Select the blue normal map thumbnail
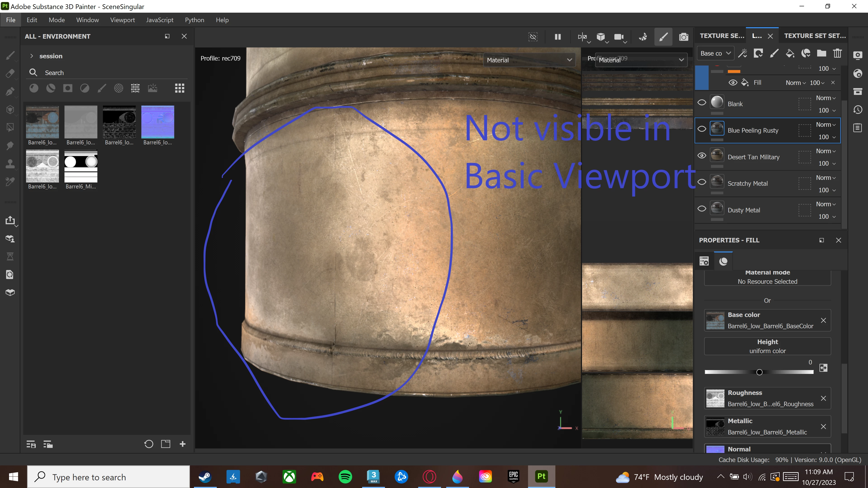 [157, 122]
